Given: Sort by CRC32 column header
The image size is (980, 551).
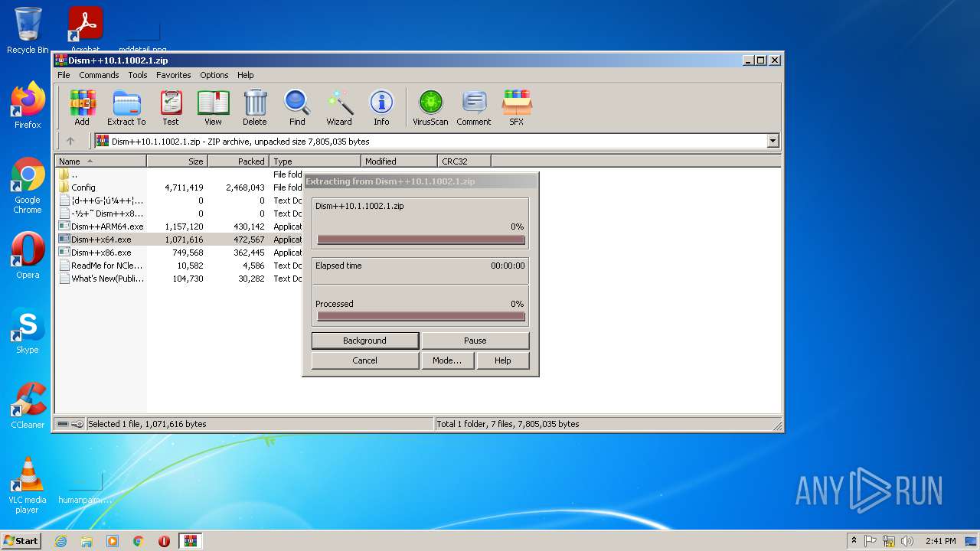Looking at the screenshot, I should click(465, 161).
